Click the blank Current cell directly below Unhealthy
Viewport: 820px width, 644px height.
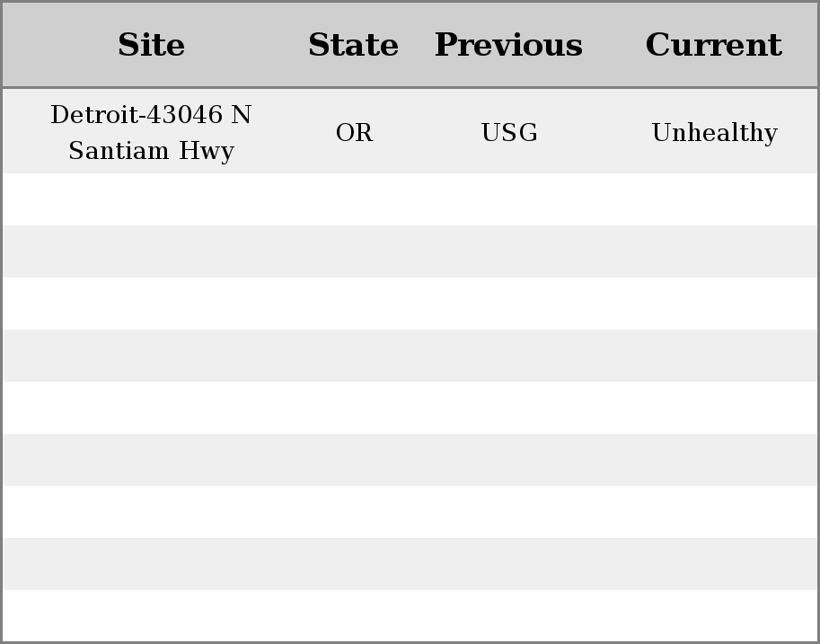[x=714, y=199]
